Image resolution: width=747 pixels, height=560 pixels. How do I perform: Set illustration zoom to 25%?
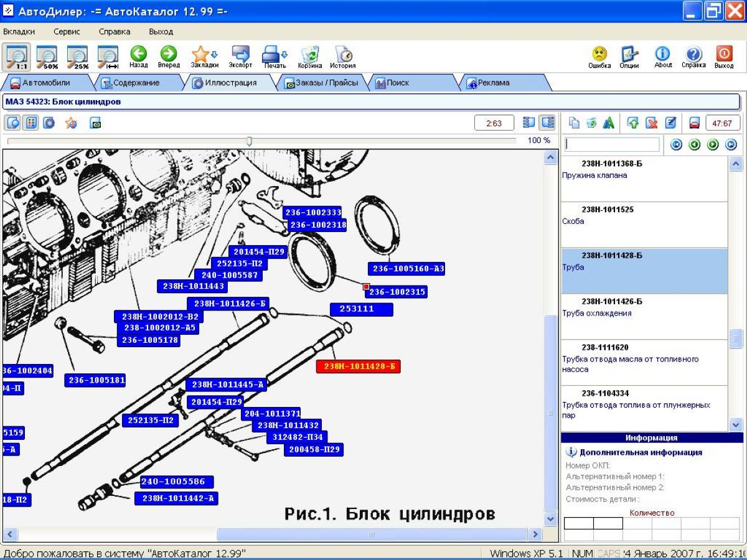78,57
